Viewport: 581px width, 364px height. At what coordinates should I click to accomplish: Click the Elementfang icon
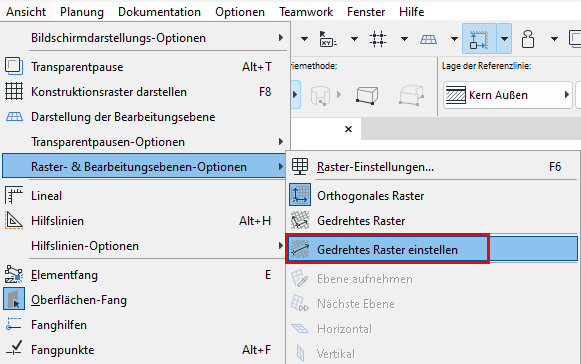[14, 275]
